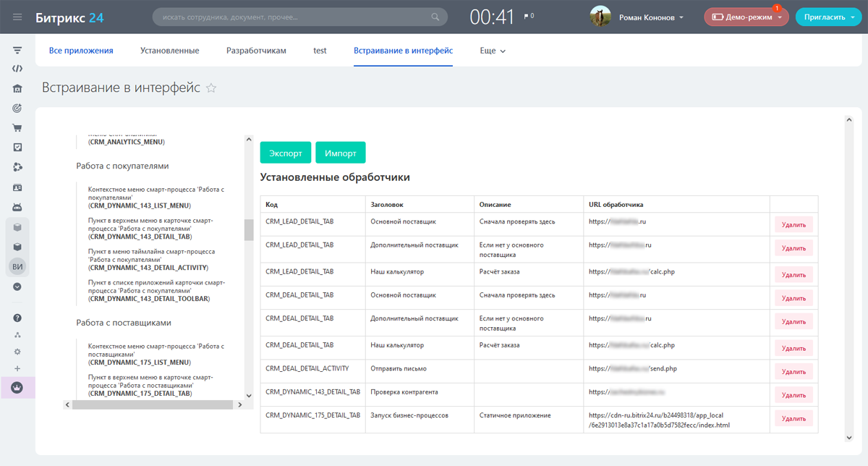Open the hamburger main menu

[x=17, y=17]
